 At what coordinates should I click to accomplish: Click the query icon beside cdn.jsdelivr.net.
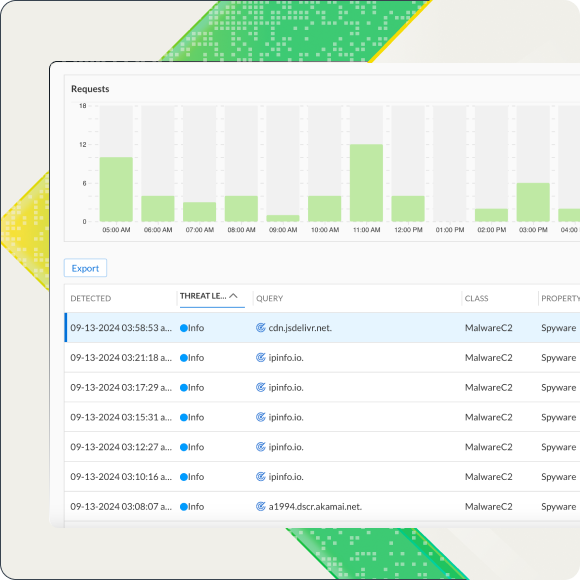coord(261,327)
